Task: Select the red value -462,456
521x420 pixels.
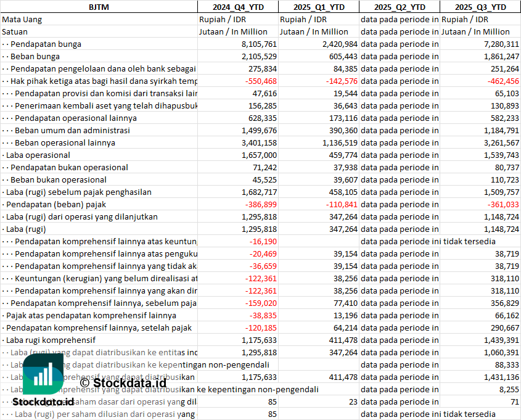Action: click(503, 81)
